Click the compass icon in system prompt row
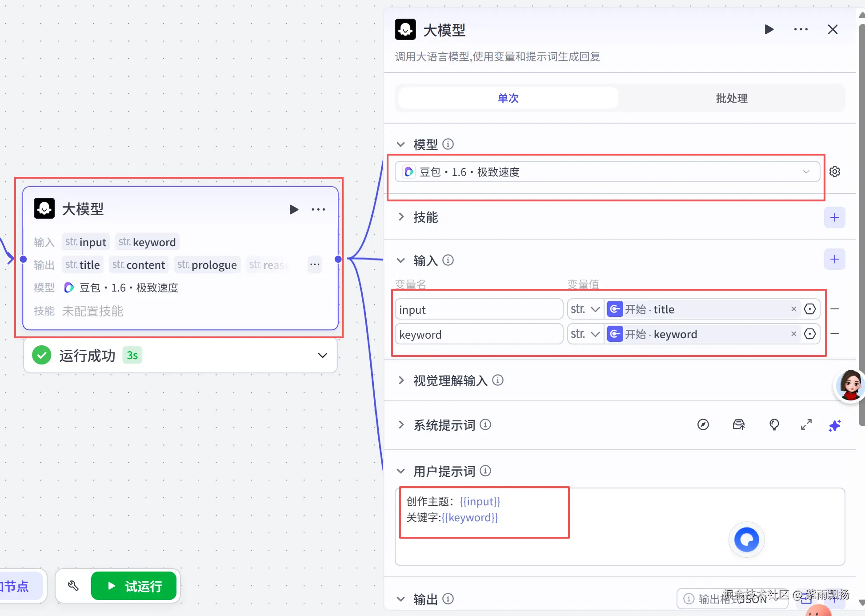Screen dimensions: 865x616 [x=703, y=425]
